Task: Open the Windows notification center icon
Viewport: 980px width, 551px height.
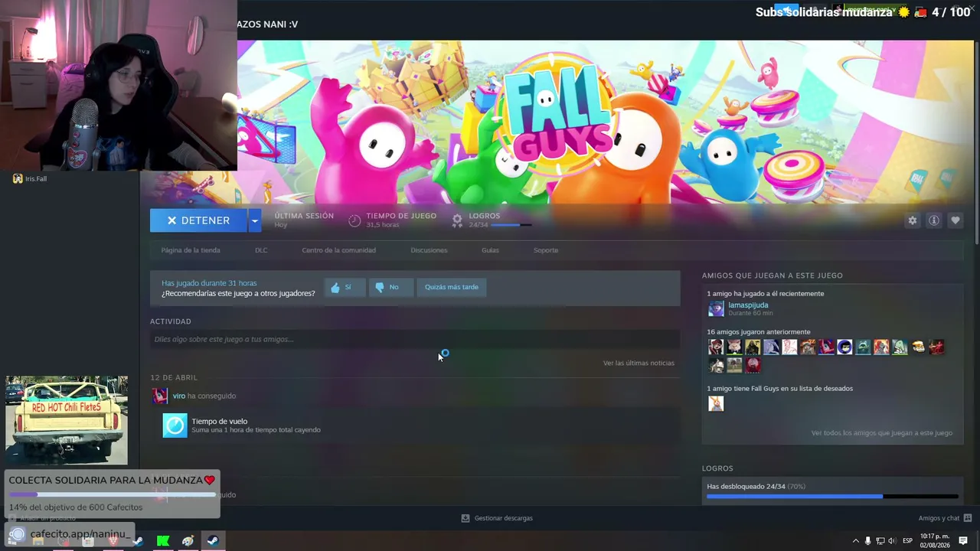Action: tap(963, 541)
